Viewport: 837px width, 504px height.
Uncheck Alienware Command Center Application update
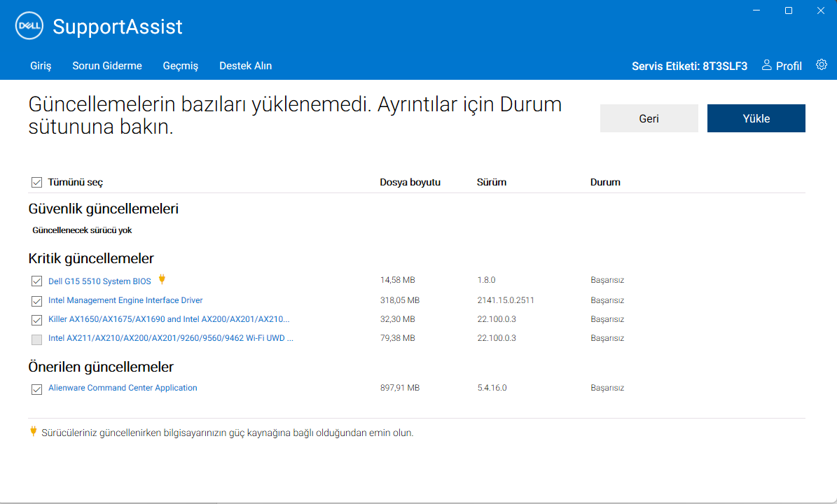click(x=36, y=389)
